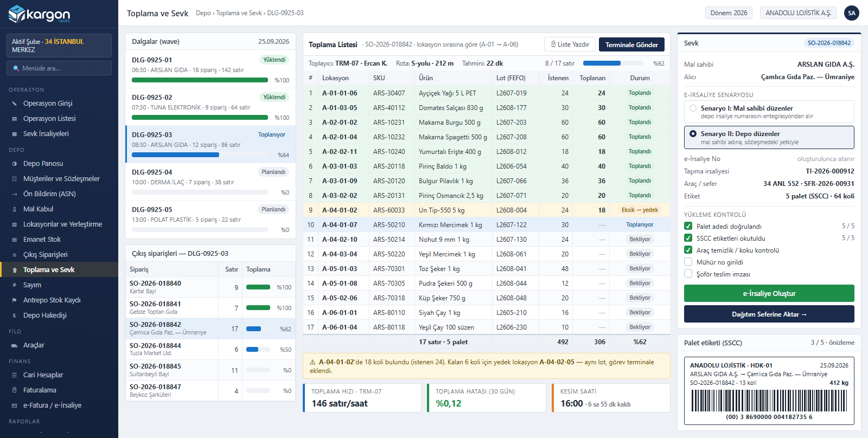
Task: Click the Depo Hakedişi currency icon
Action: (x=14, y=315)
